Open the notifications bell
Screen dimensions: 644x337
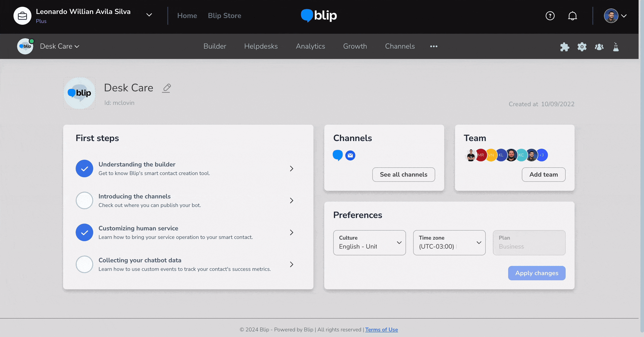tap(572, 16)
